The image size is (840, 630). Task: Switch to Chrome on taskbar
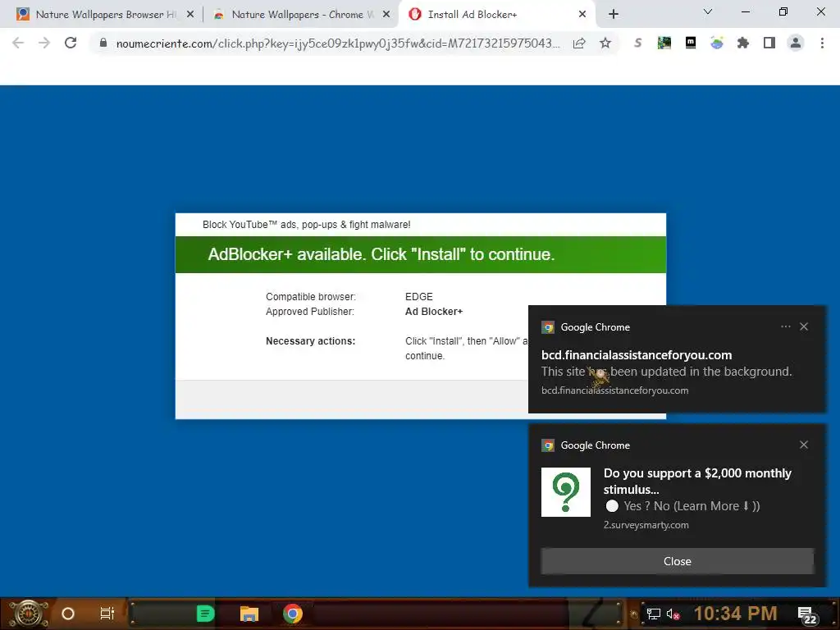293,614
